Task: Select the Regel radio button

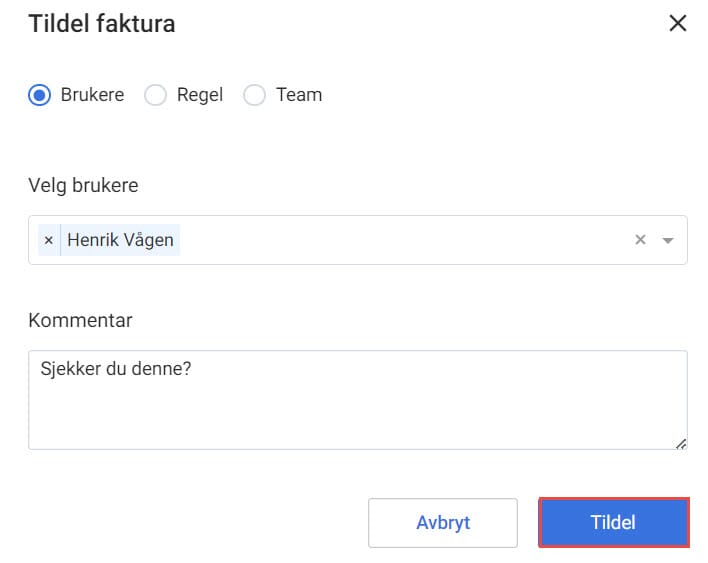Action: click(155, 95)
